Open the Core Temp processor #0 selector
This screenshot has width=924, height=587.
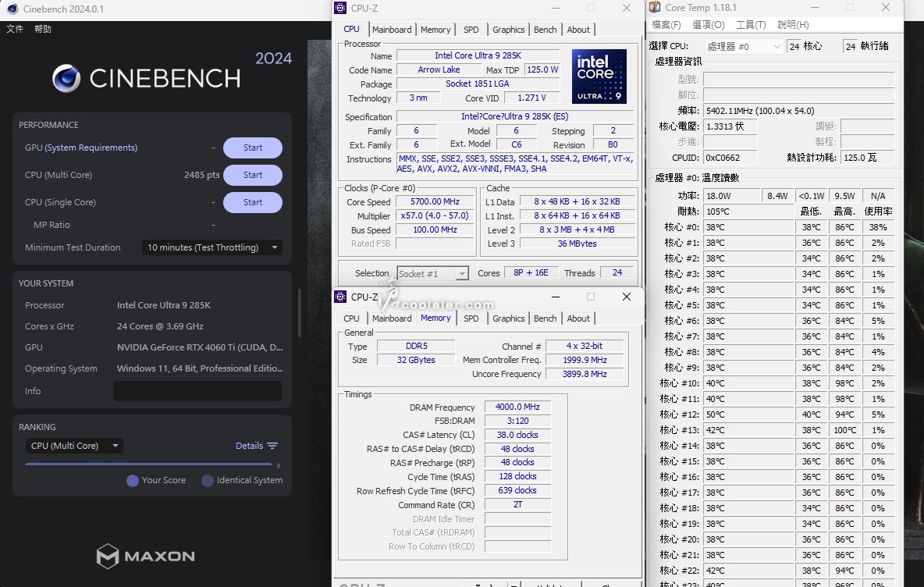pyautogui.click(x=743, y=47)
